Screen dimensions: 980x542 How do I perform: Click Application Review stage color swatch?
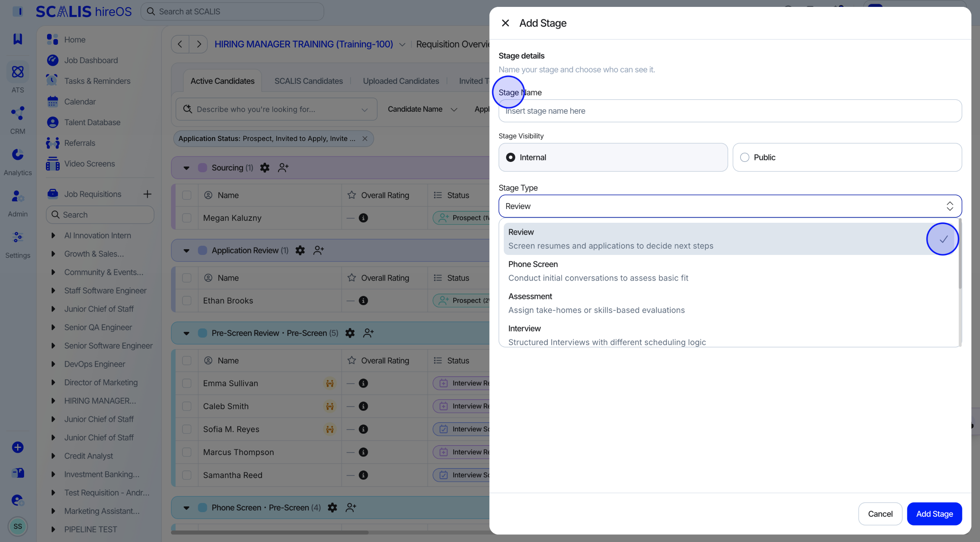coord(202,250)
